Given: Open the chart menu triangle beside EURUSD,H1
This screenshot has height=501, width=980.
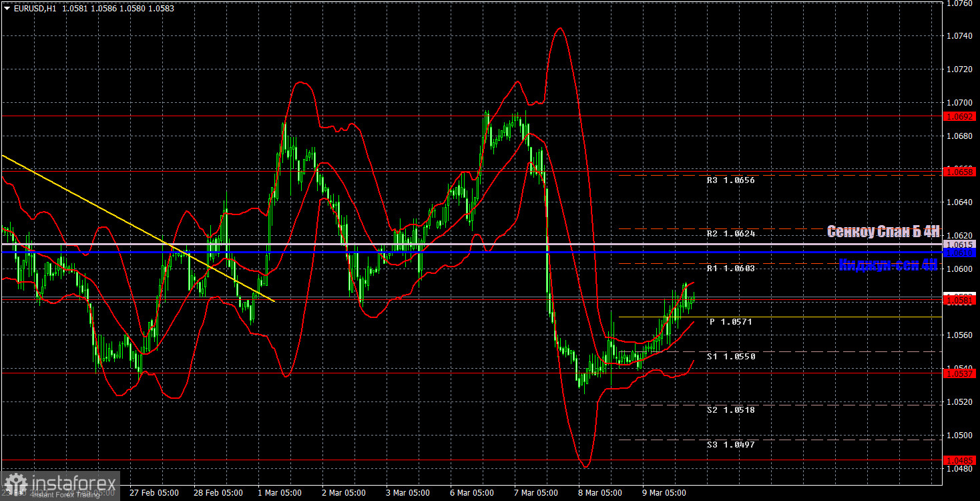Looking at the screenshot, I should coord(7,7).
